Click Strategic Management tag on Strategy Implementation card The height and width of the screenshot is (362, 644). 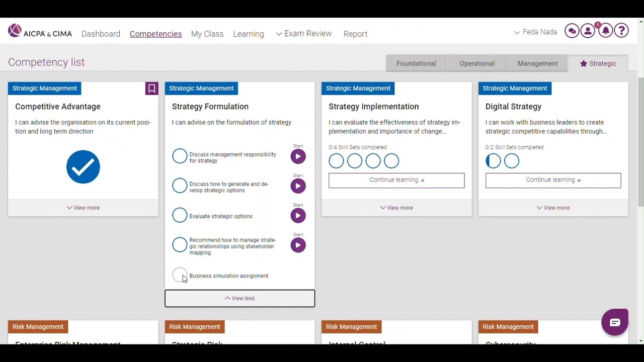point(358,88)
